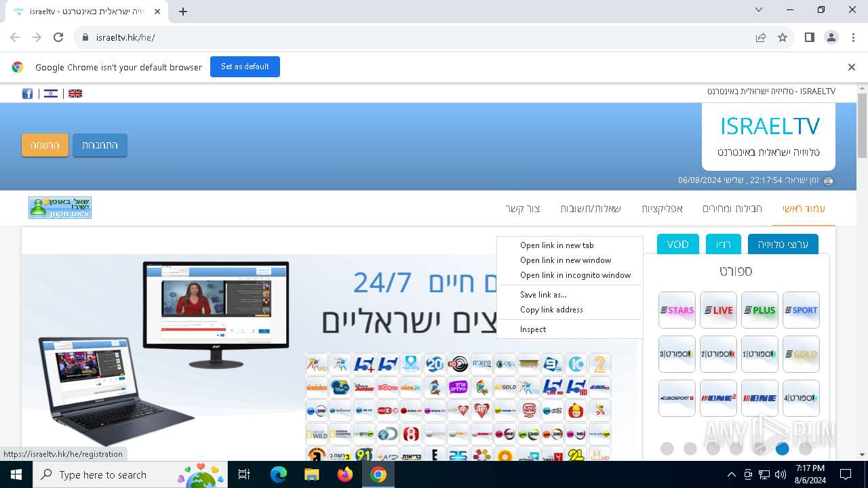This screenshot has width=868, height=488.
Task: Open the 5 LIVE sports channel
Action: click(x=718, y=310)
